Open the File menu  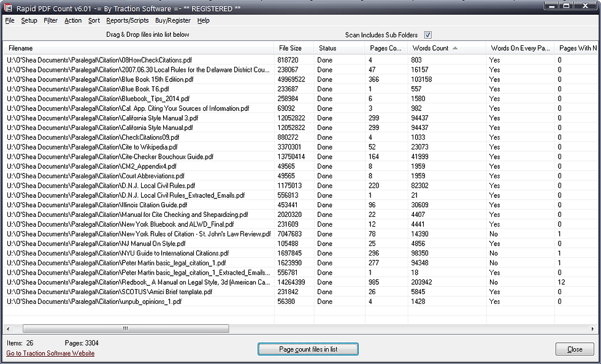click(x=10, y=20)
